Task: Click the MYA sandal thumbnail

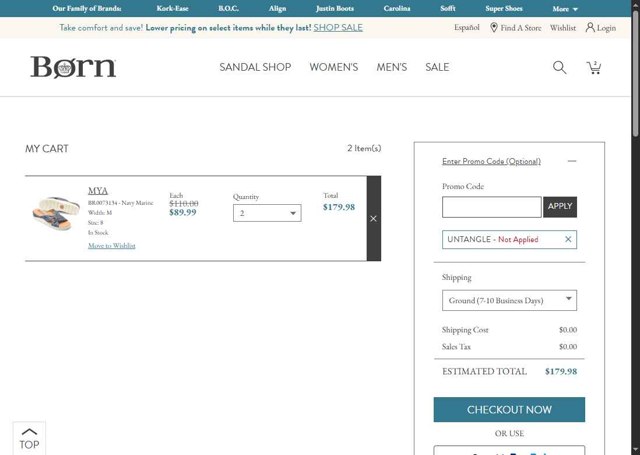Action: click(x=56, y=213)
